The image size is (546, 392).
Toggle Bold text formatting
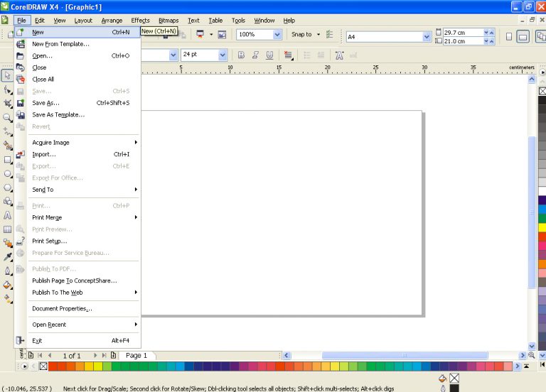(x=241, y=55)
